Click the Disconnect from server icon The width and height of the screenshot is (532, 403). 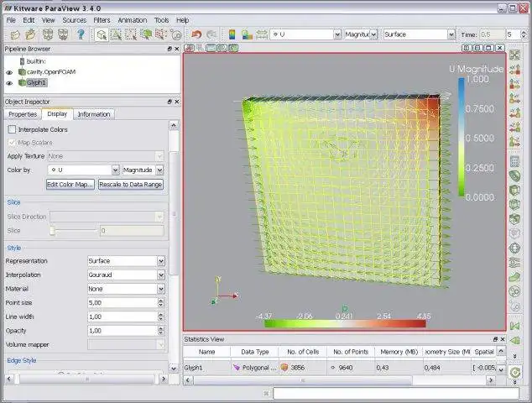pos(63,34)
